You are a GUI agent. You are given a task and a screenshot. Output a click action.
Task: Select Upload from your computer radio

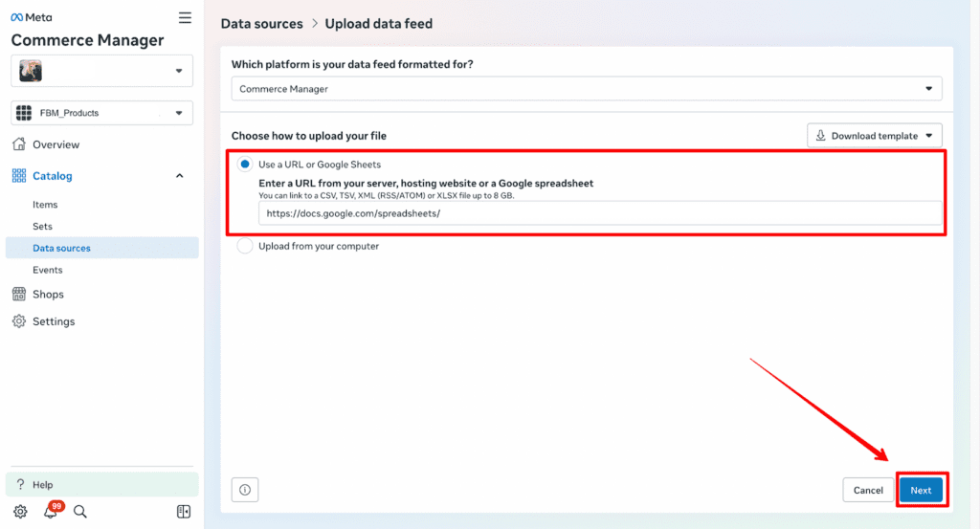[245, 246]
